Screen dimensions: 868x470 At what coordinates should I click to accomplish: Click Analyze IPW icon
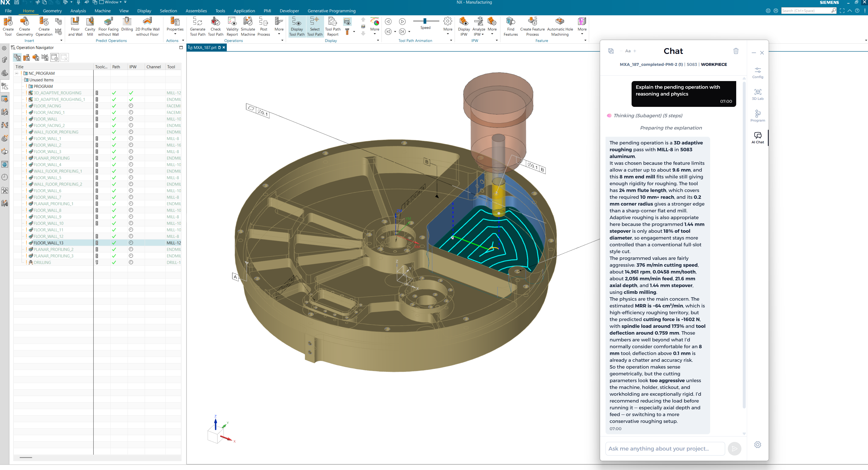click(478, 26)
